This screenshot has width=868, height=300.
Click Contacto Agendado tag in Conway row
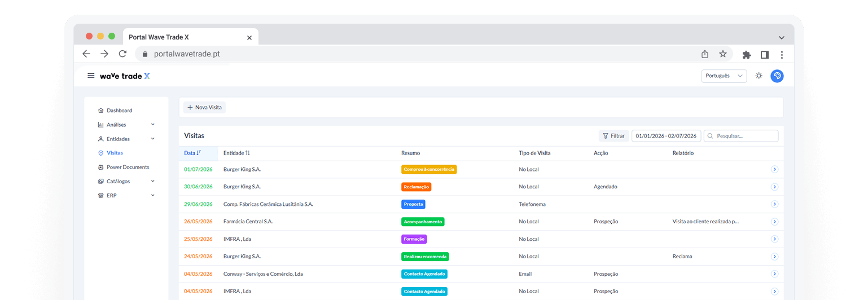424,274
